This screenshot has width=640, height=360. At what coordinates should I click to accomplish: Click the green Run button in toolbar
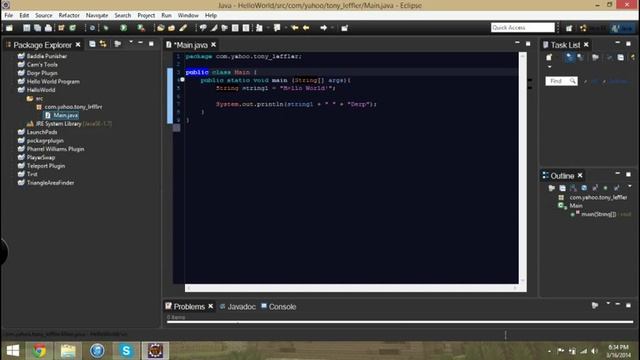click(123, 28)
